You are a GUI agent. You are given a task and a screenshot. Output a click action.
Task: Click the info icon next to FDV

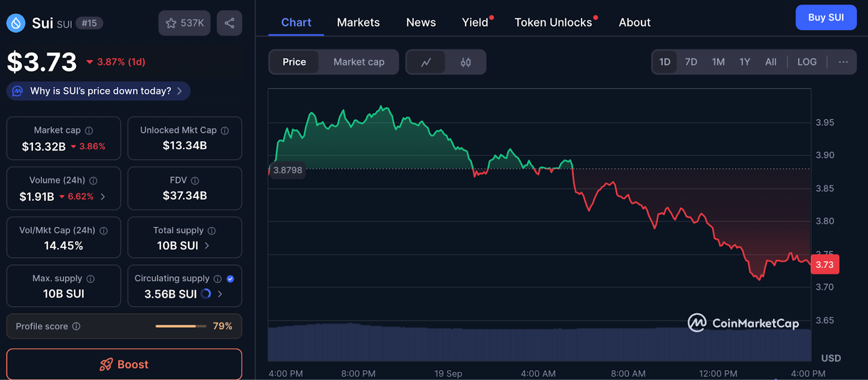click(195, 181)
